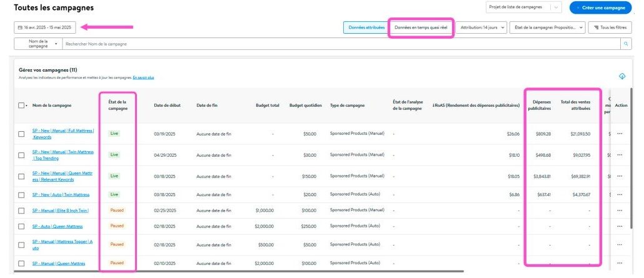Switch to Données en temps quasi réel

(x=421, y=27)
